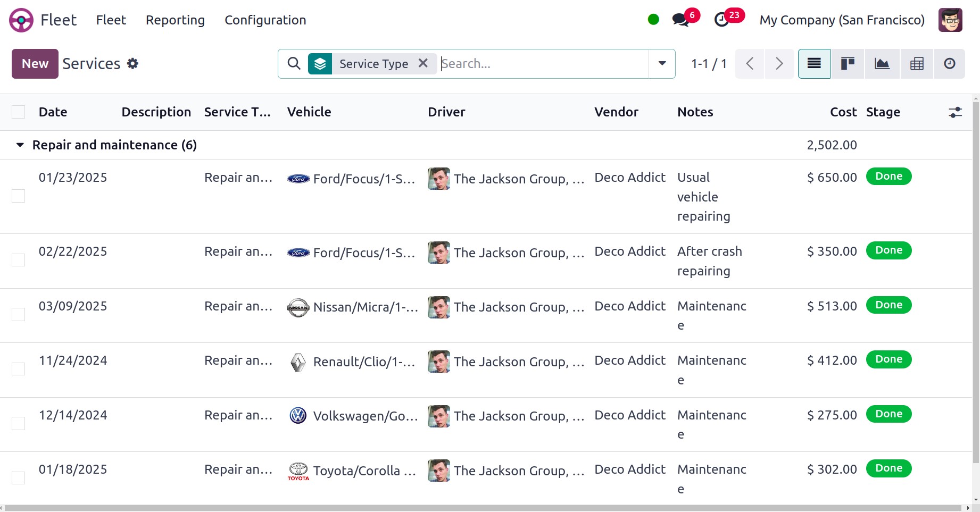Open the Services settings gear

[x=132, y=64]
